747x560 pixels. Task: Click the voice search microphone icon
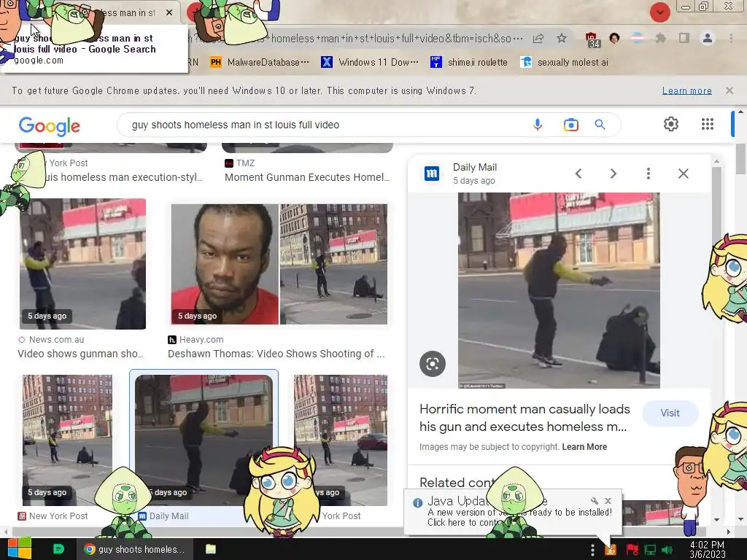(x=538, y=125)
